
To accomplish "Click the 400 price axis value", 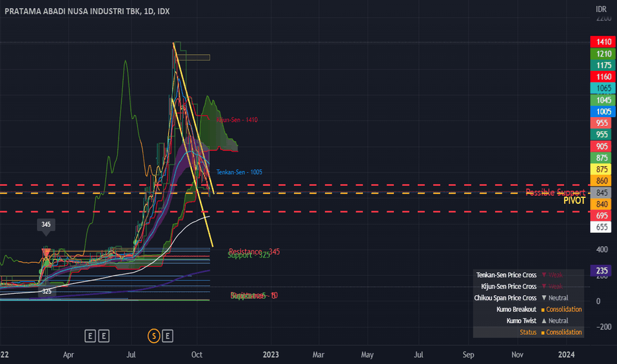I will [602, 250].
